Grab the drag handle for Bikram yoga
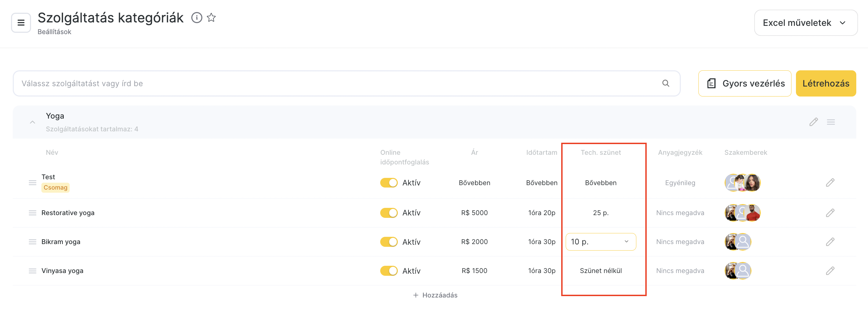868x313 pixels. tap(32, 242)
